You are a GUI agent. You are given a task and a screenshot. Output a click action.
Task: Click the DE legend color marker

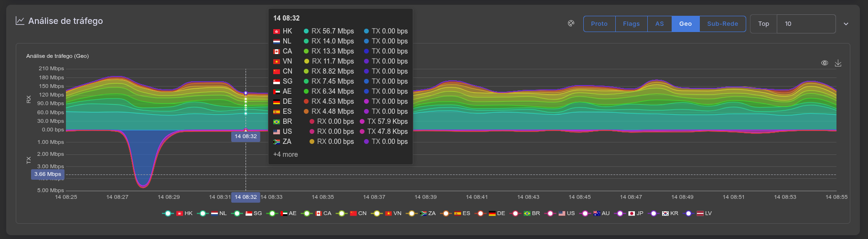click(481, 214)
